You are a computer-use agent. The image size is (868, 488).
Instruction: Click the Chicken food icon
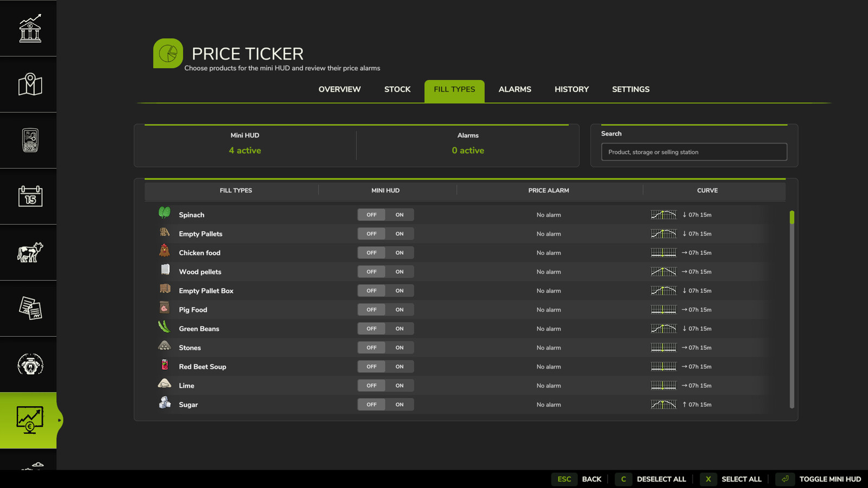(164, 251)
